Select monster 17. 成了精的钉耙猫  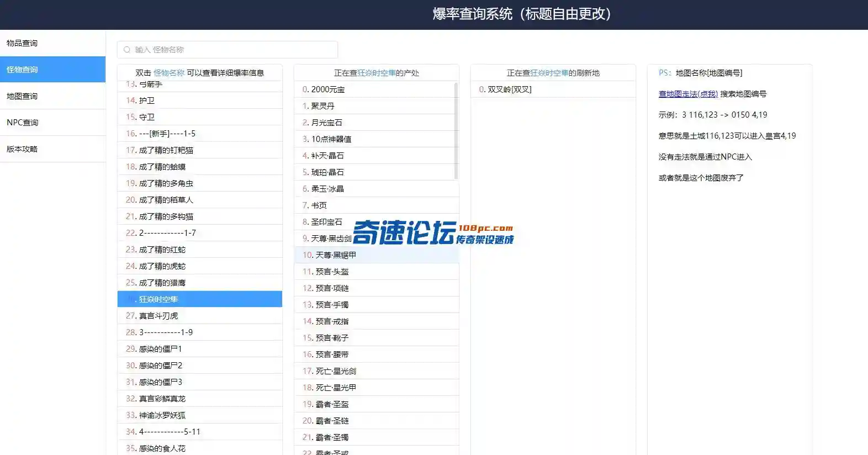[x=200, y=150]
